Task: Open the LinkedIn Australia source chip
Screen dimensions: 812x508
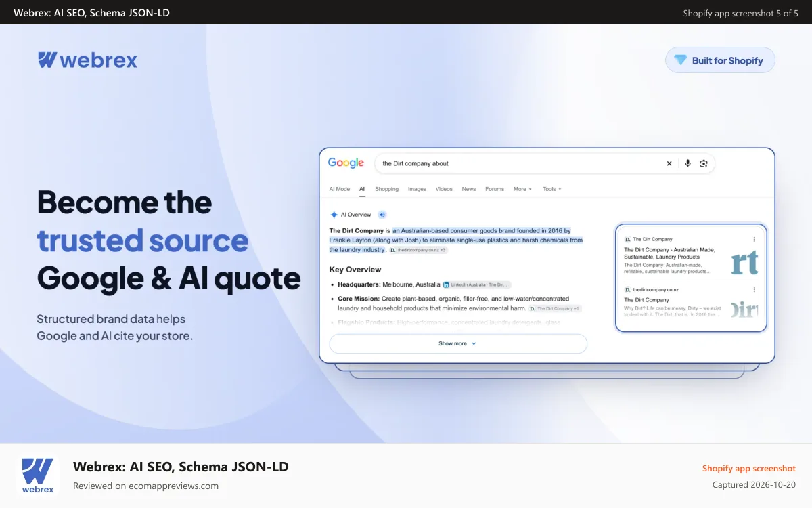Action: click(477, 284)
